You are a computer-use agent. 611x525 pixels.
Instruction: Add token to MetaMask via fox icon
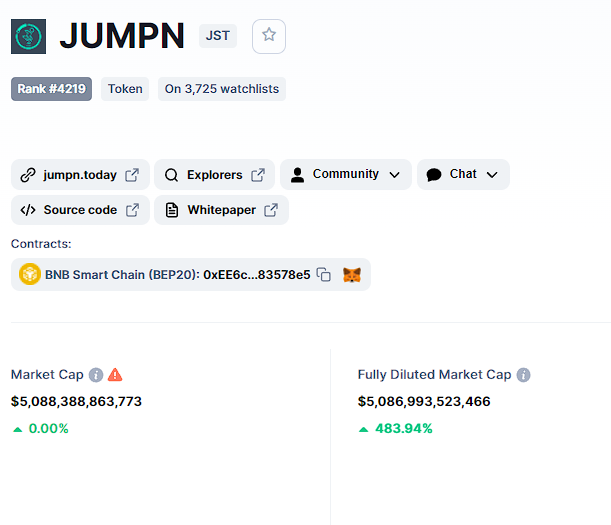click(352, 275)
